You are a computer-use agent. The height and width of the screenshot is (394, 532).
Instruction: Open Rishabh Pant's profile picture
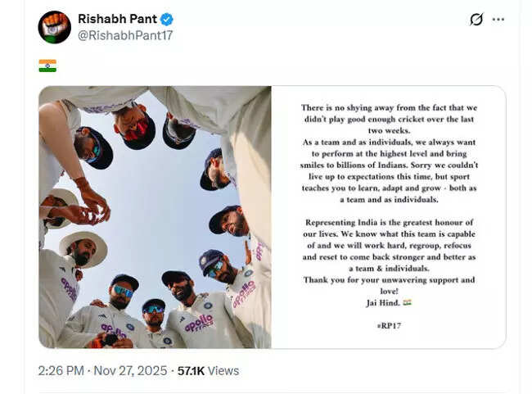54,27
